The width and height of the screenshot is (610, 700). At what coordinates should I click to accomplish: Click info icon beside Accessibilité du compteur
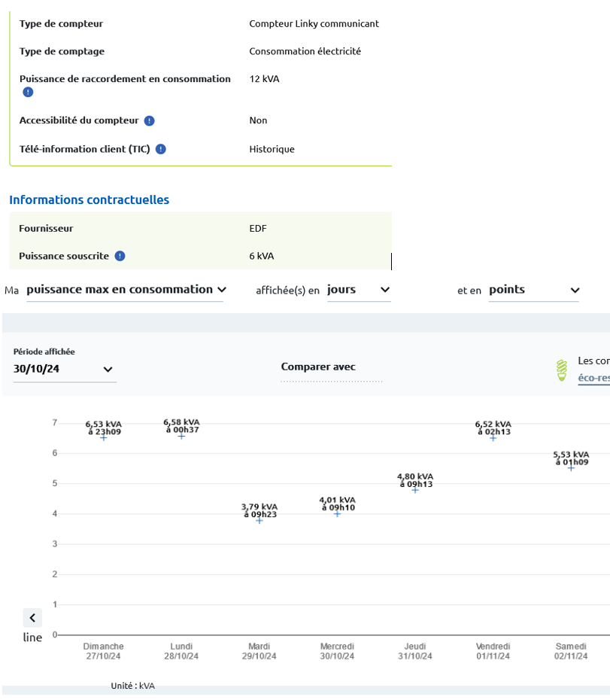150,120
